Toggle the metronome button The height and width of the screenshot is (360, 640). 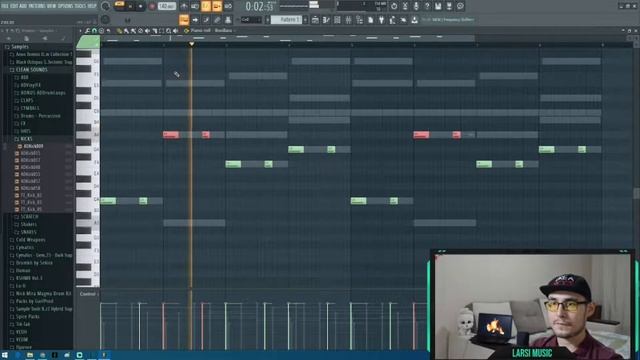(x=184, y=6)
